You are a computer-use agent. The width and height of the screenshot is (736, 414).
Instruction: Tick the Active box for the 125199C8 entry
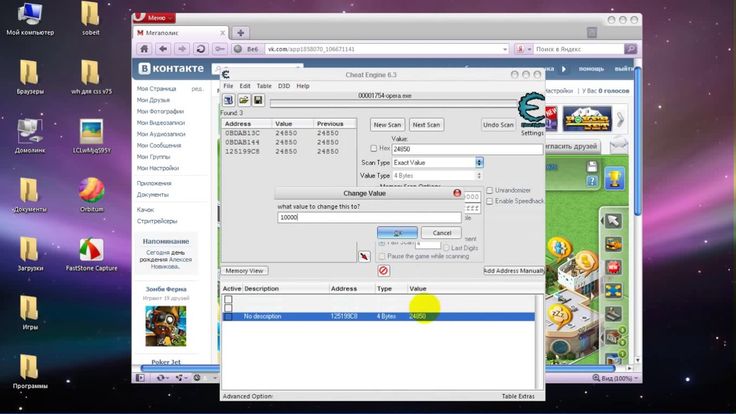228,316
